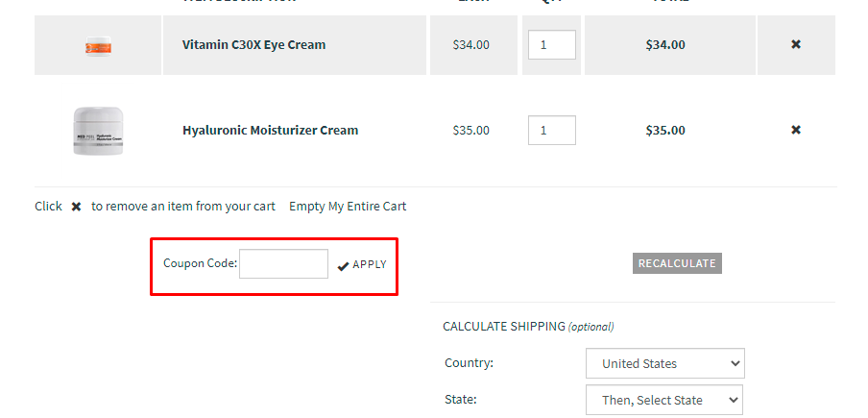
Task: Remove Vitamin C30X Eye Cream from cart
Action: [796, 44]
